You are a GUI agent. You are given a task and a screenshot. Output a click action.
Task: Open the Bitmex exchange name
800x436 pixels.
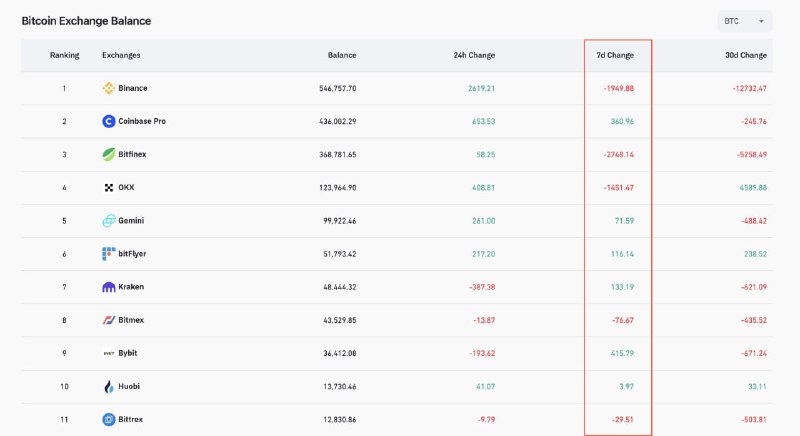pyautogui.click(x=131, y=320)
